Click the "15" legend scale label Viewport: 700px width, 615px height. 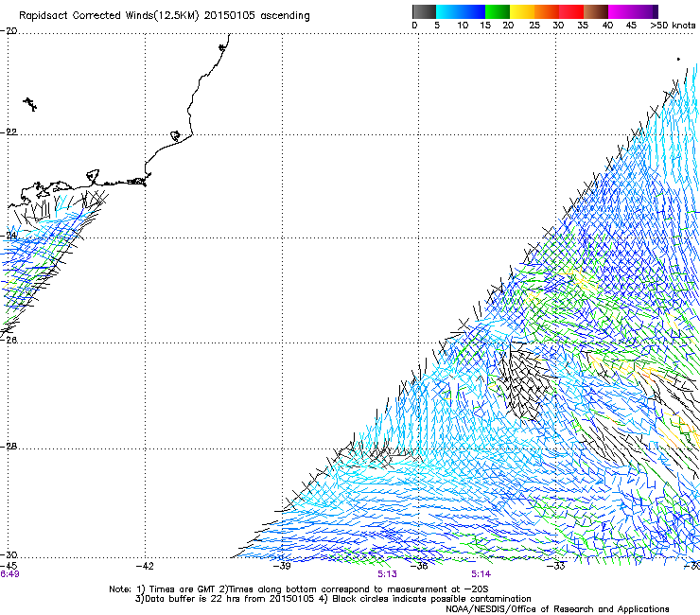point(485,26)
